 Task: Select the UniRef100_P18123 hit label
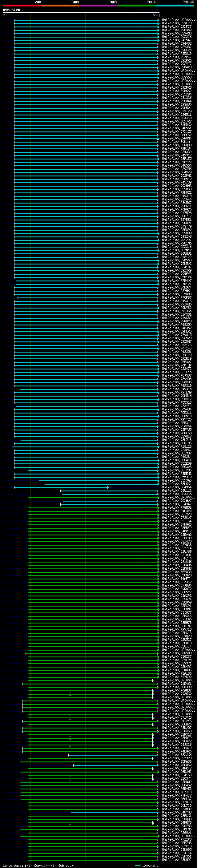point(177,446)
